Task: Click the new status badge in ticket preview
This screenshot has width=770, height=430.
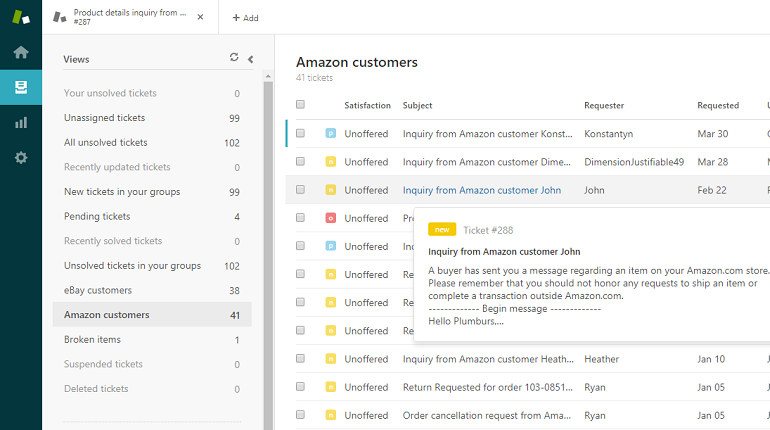Action: [441, 230]
